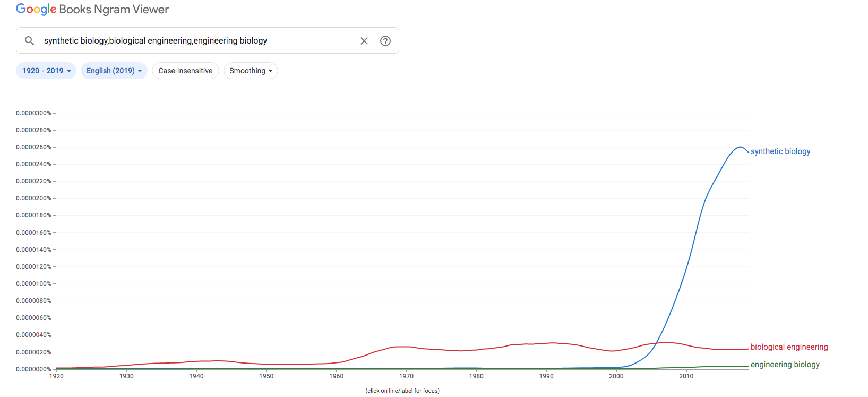Click the blue synthetic biology curve peak

[x=740, y=147]
